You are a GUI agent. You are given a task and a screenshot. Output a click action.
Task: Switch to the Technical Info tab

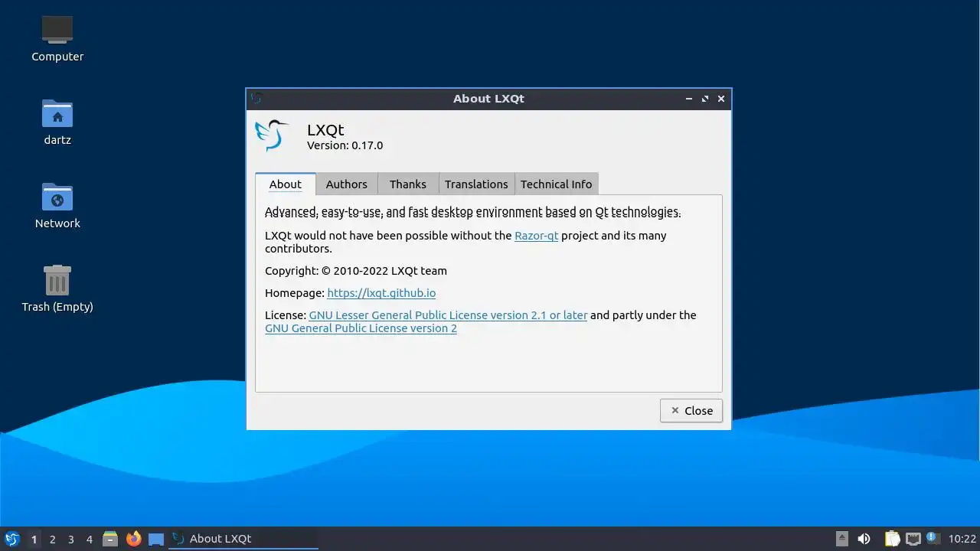pyautogui.click(x=557, y=184)
